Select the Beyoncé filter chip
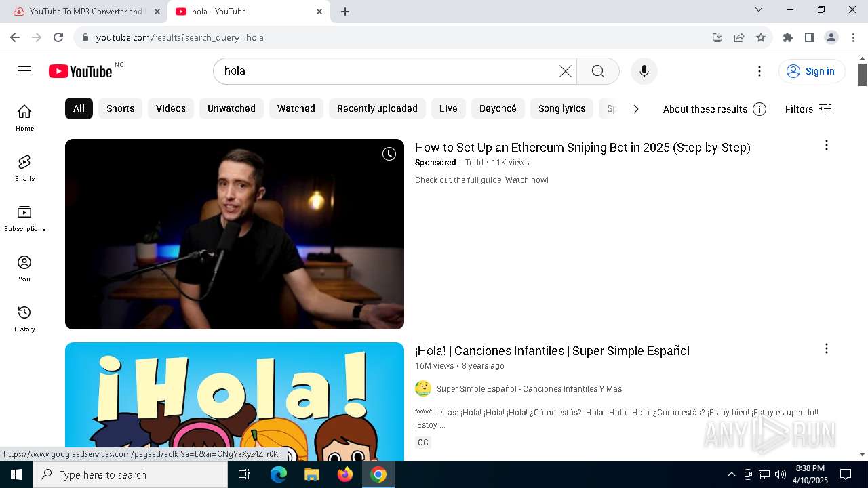 click(x=498, y=108)
